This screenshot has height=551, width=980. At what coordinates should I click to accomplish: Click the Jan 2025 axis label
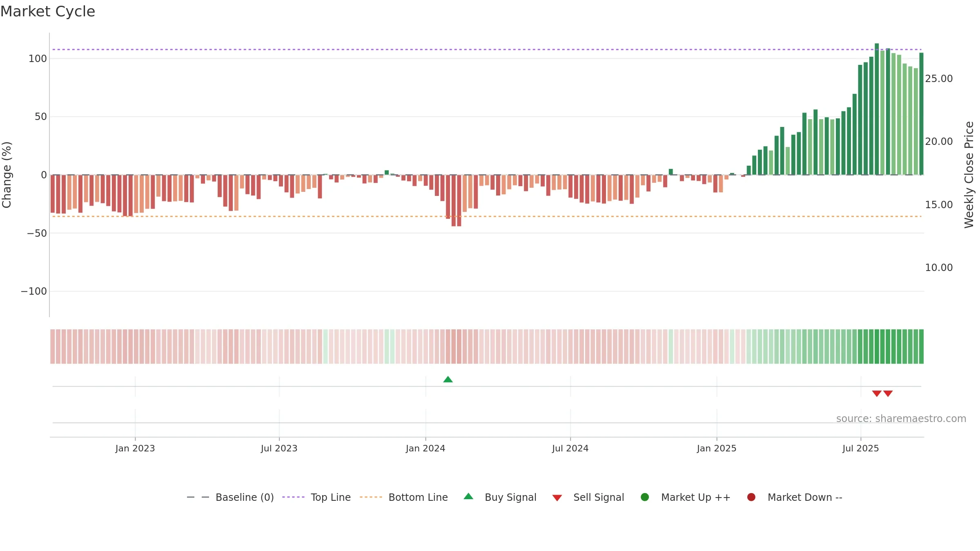point(717,449)
